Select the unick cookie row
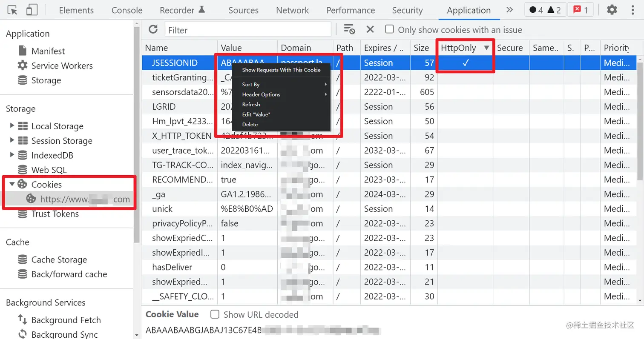644x339 pixels. pos(389,208)
